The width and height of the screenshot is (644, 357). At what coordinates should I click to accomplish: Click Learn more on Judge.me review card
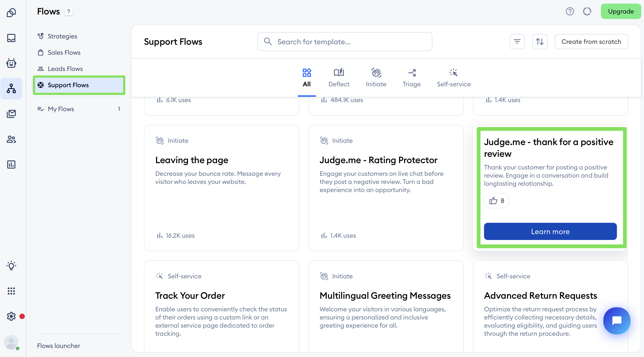coord(550,232)
